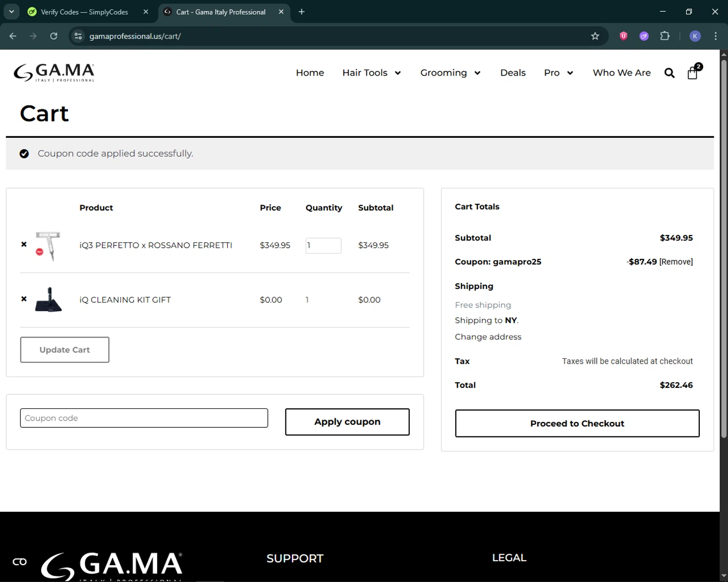The height and width of the screenshot is (582, 728).
Task: Click the iQ3 PERFETTO quantity field
Action: click(323, 245)
